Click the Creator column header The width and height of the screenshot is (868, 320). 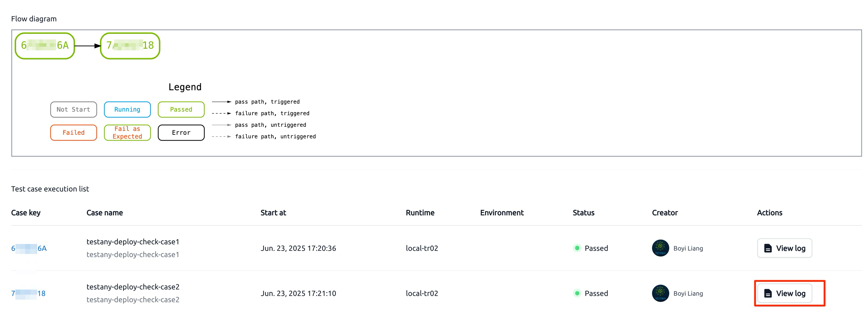coord(665,213)
